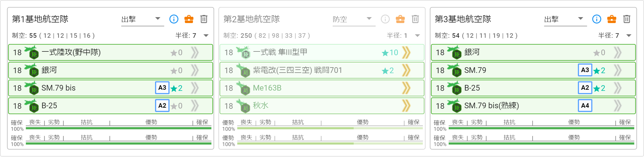Viewport: 644px width, 157px height.
Task: Click the orange briefcase icon for 第1基地航空隊
Action: (189, 19)
